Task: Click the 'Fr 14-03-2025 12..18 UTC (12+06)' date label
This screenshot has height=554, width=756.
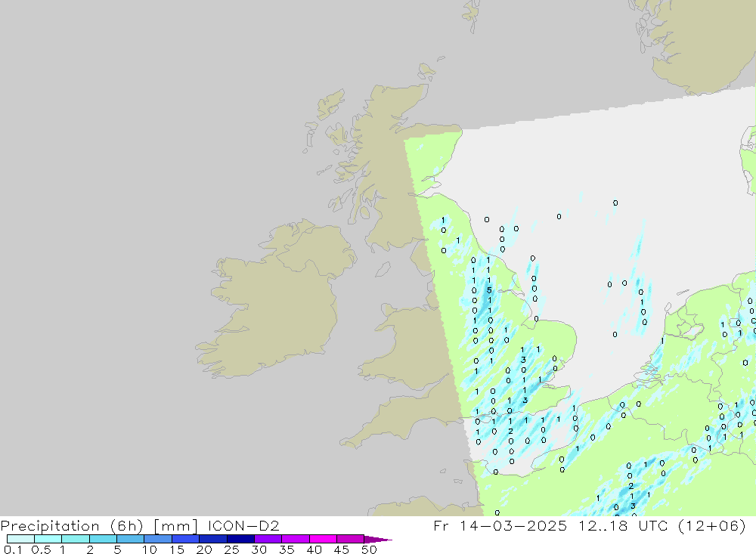Action: point(590,525)
